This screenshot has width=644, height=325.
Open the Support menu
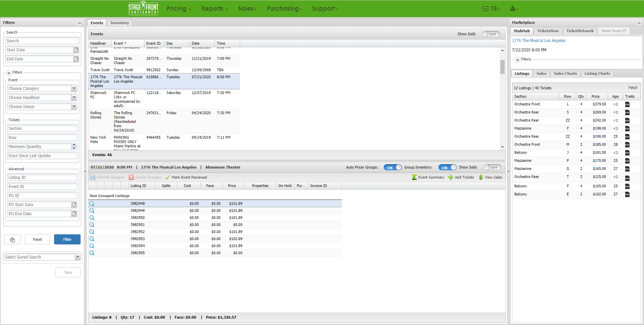325,9
